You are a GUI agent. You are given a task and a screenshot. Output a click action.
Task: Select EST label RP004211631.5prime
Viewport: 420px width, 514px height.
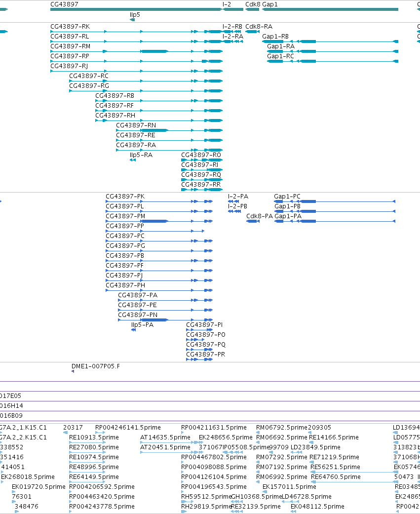[214, 428]
